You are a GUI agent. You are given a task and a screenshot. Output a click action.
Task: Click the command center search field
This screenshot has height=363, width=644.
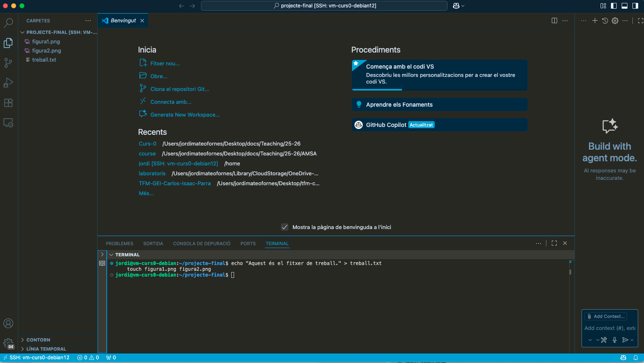[324, 6]
